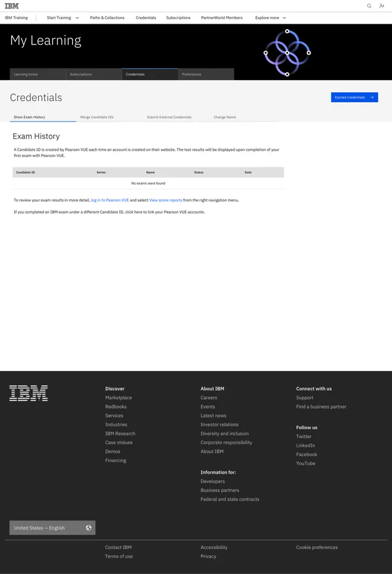Follow the log in to Pearson VUE link
392x574 pixels.
[110, 200]
